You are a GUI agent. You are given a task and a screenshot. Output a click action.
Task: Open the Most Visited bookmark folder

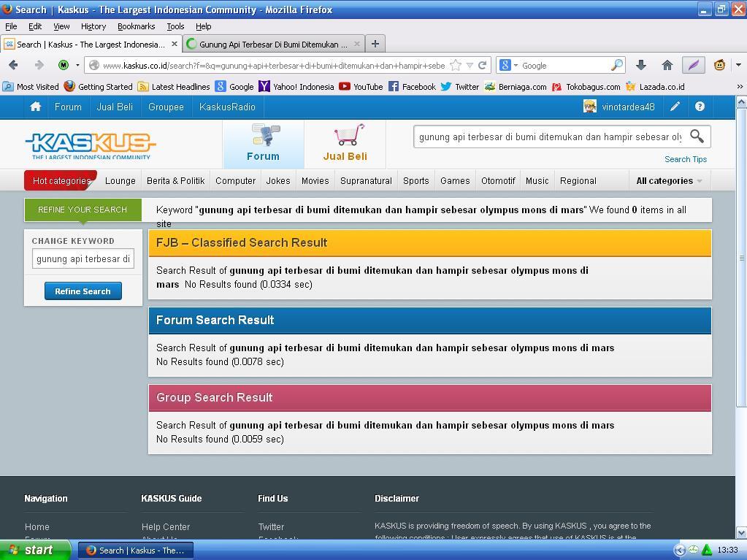[31, 87]
